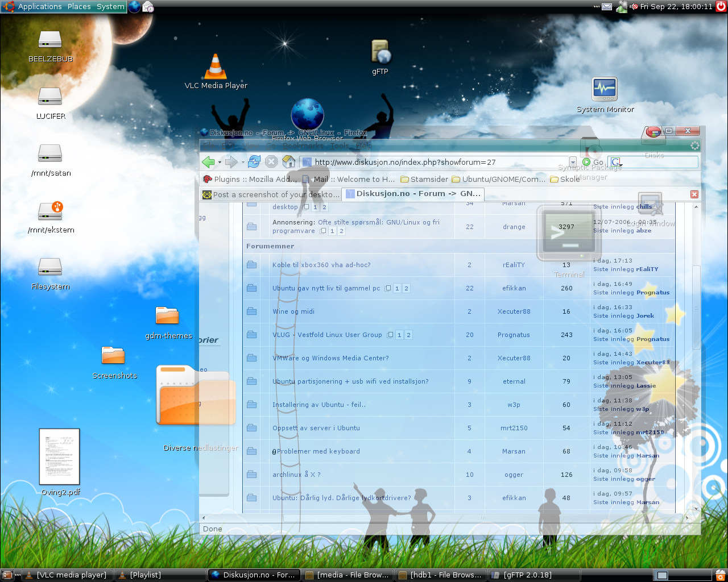Image resolution: width=728 pixels, height=582 pixels.
Task: Open the Skole bookmarks folder
Action: coord(565,179)
